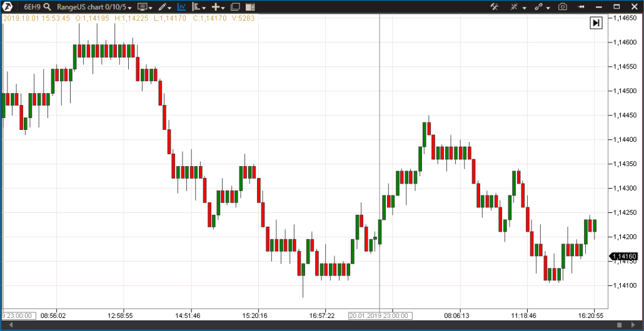
Task: Click the duplicate window icon
Action: point(235,7)
